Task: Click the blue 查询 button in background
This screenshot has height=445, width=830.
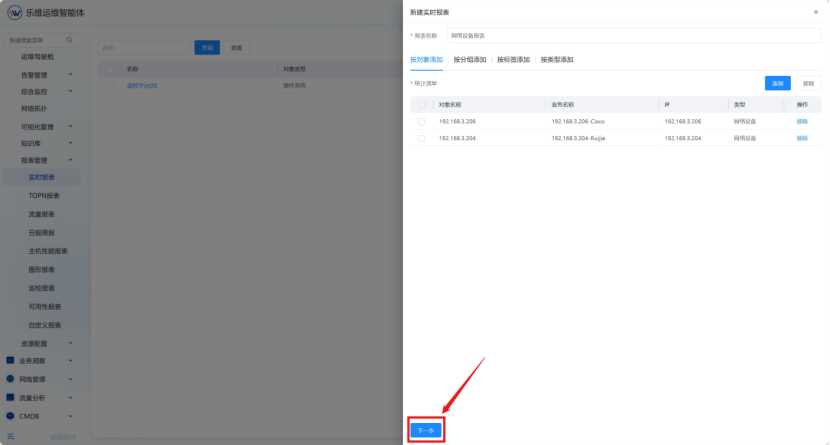Action: click(x=207, y=48)
